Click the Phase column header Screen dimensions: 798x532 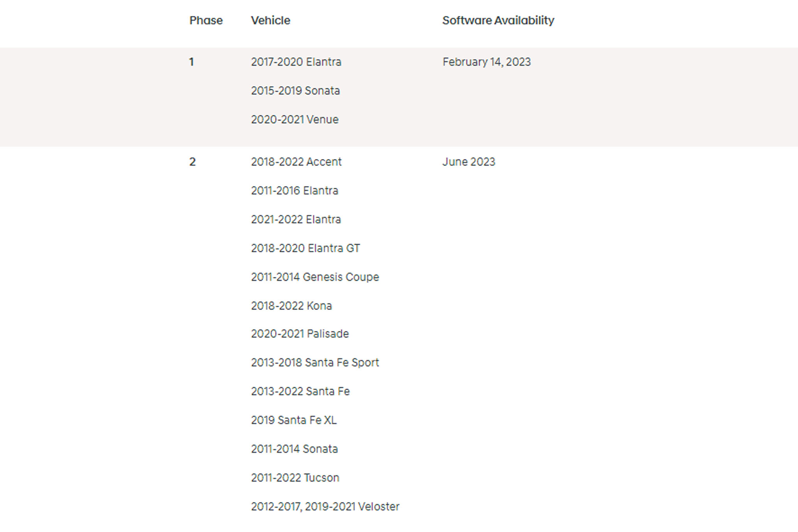206,20
